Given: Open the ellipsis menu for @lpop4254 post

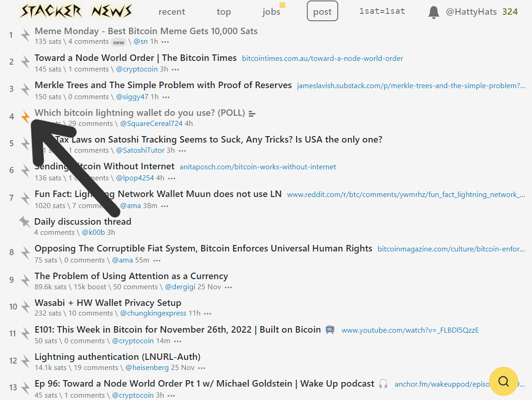Looking at the screenshot, I should [x=172, y=179].
